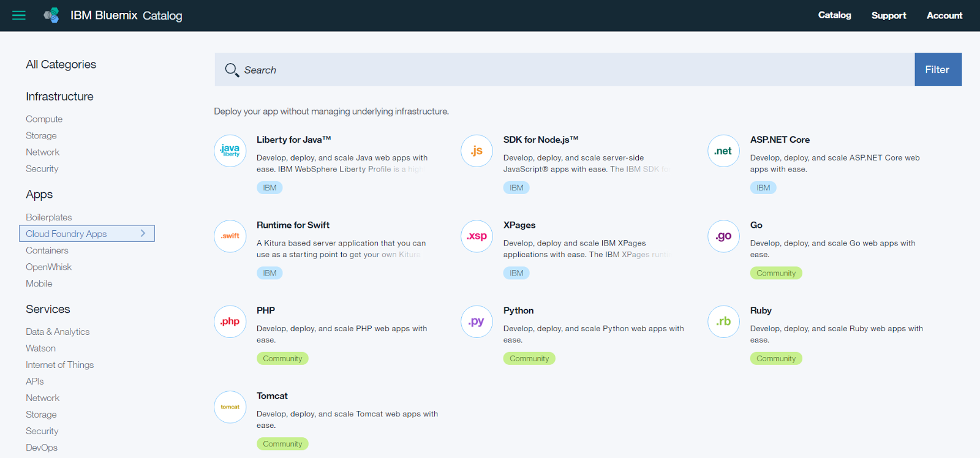980x458 pixels.
Task: Click the Liberty for Java title
Action: tap(293, 140)
